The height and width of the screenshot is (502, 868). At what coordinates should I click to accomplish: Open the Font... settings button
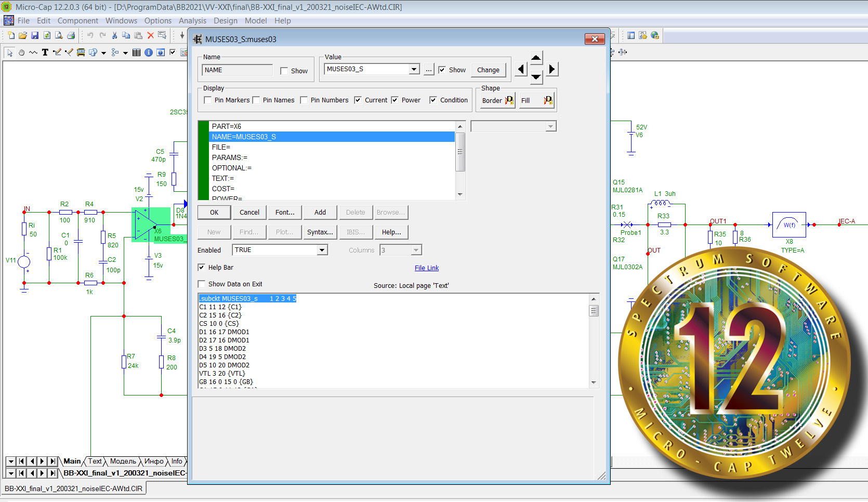click(x=285, y=213)
